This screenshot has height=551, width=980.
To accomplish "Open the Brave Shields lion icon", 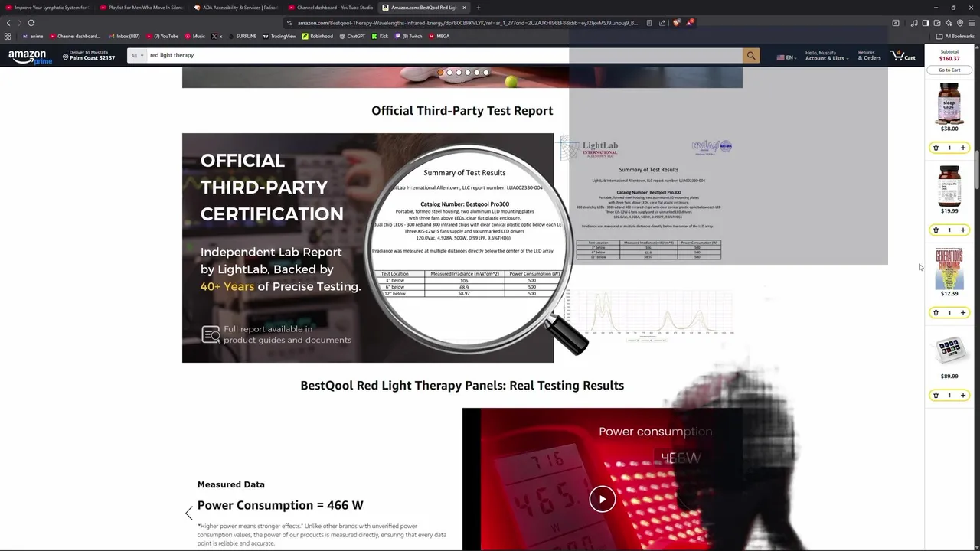I will point(677,23).
